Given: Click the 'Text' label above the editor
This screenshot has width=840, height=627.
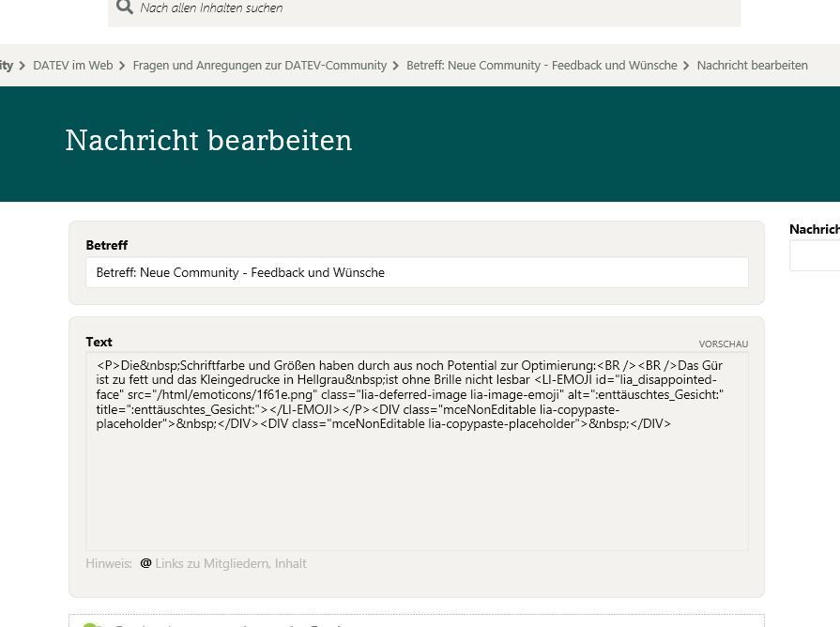Looking at the screenshot, I should click(x=99, y=342).
